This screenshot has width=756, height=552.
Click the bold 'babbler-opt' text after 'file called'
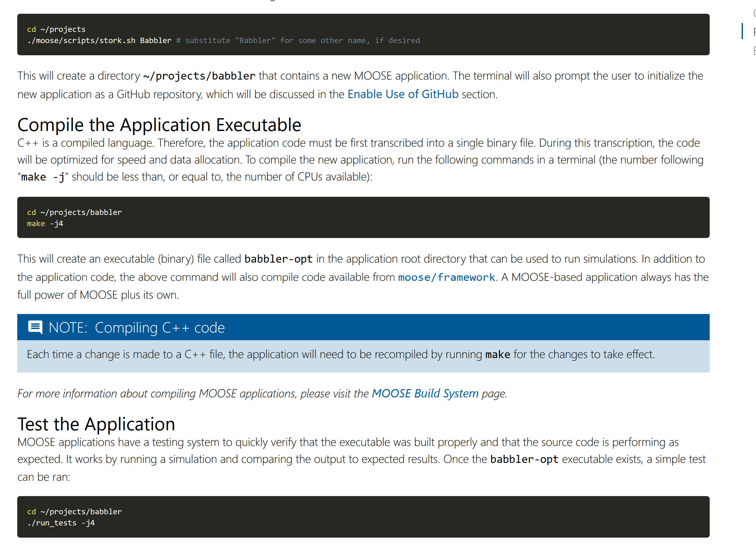tap(278, 259)
